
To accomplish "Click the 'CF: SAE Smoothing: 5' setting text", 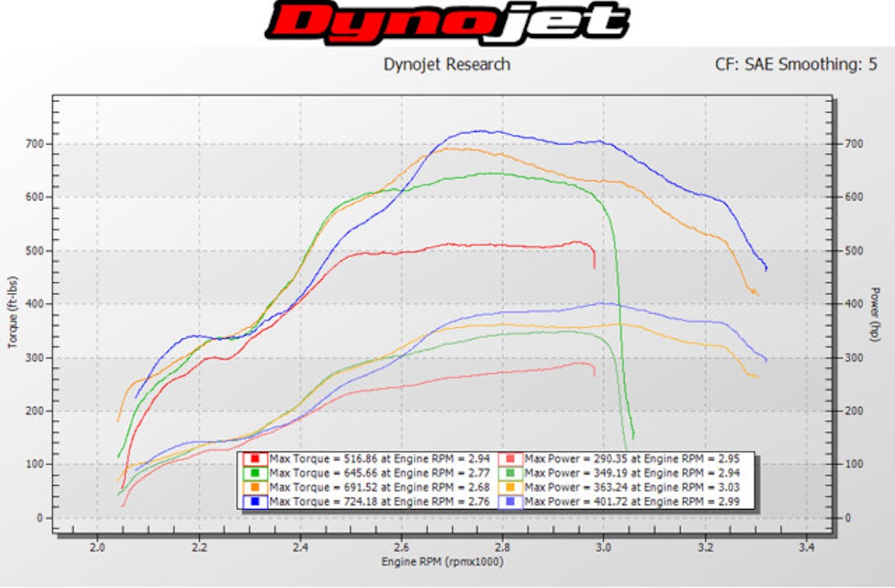I will [x=798, y=65].
